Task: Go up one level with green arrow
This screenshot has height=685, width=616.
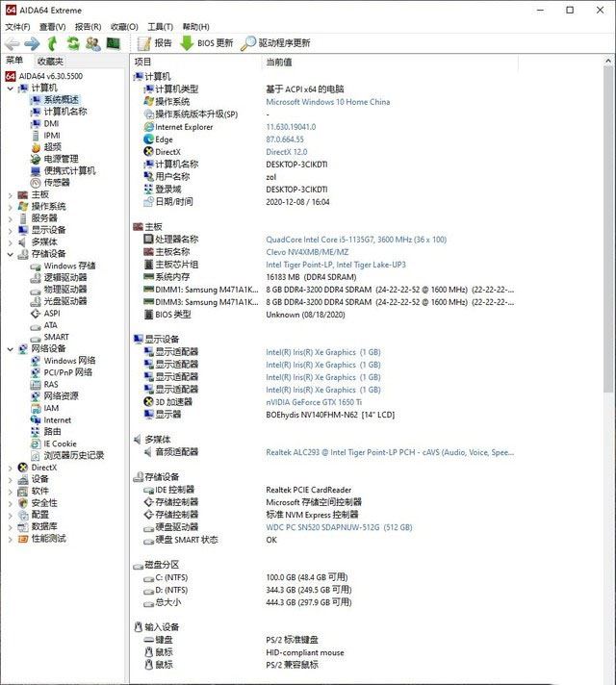Action: (x=52, y=43)
